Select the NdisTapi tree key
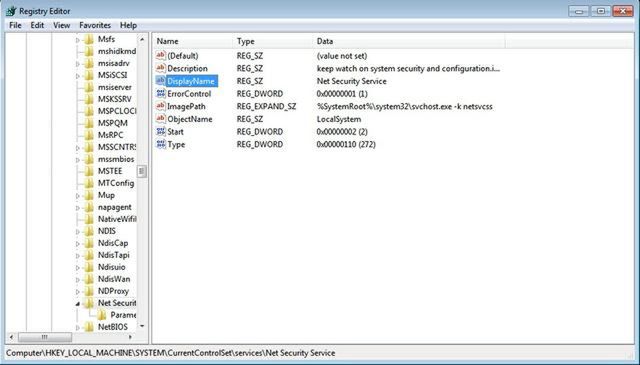Image resolution: width=640 pixels, height=365 pixels. (113, 255)
